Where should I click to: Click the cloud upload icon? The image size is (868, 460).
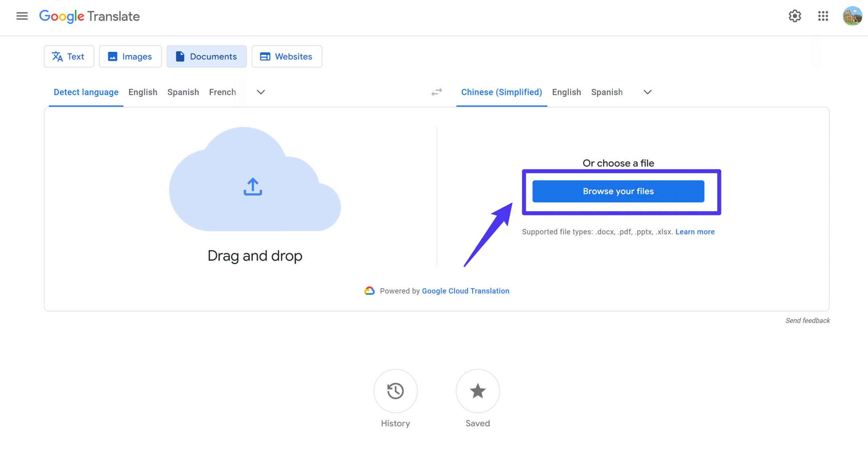[253, 187]
